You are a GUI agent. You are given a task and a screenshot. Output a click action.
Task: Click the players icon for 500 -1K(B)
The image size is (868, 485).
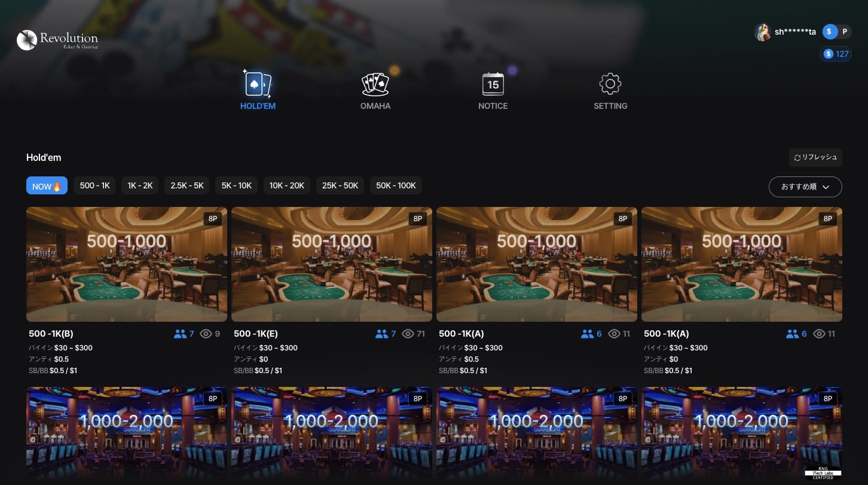click(x=180, y=334)
